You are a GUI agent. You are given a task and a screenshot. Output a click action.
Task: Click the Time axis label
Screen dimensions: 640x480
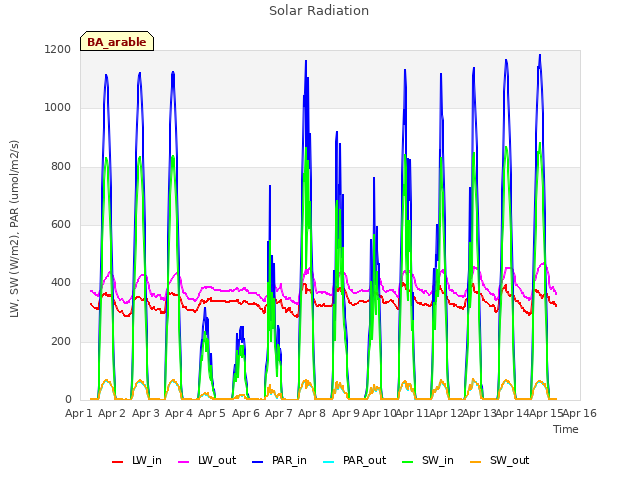pos(566,429)
